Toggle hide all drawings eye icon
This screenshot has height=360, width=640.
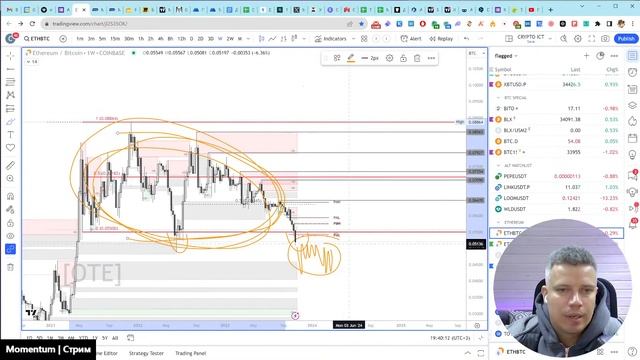click(x=11, y=236)
